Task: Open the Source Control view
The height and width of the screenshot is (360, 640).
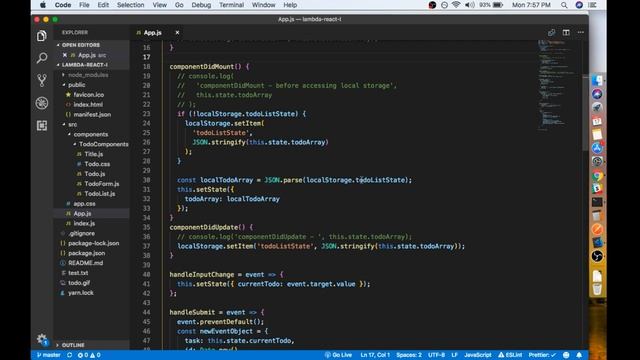Action: 42,80
